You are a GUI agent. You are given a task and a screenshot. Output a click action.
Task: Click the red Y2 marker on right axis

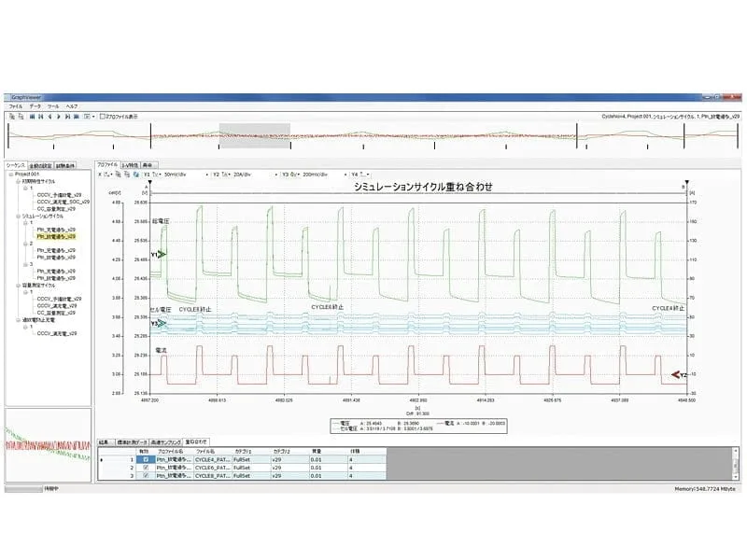click(679, 374)
